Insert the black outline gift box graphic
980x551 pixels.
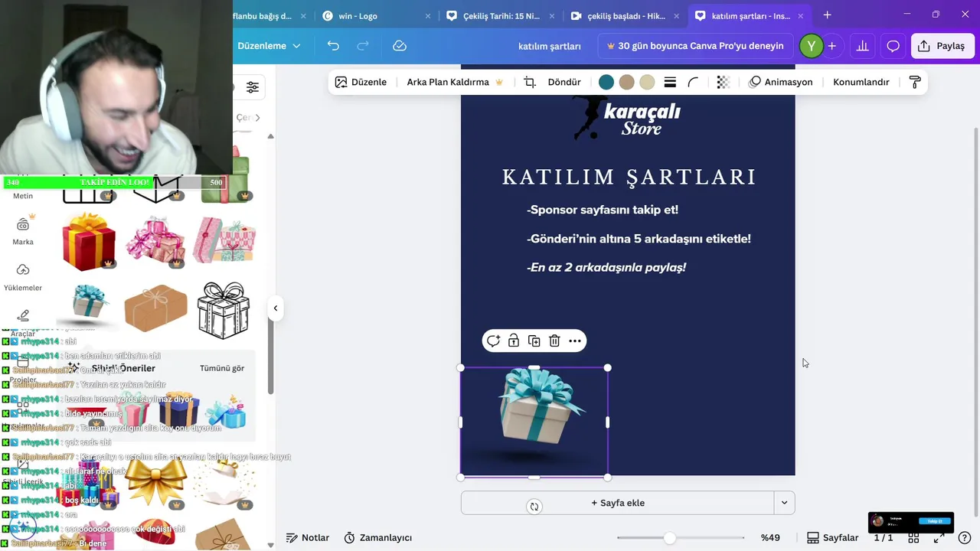224,310
